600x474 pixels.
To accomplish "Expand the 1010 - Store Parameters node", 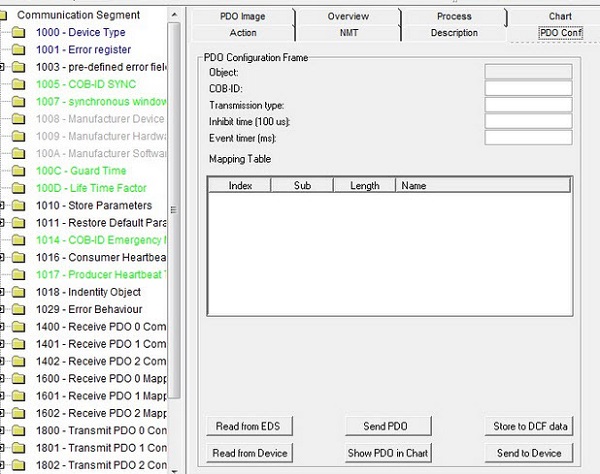I will (x=3, y=205).
